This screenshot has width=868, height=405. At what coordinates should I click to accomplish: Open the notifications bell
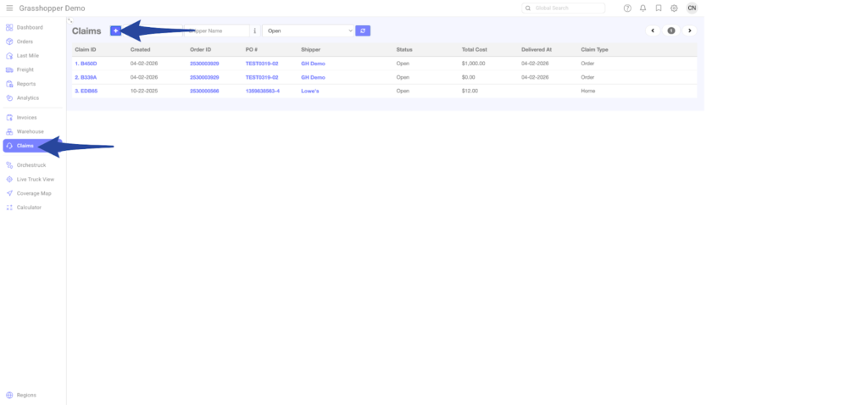(x=643, y=8)
